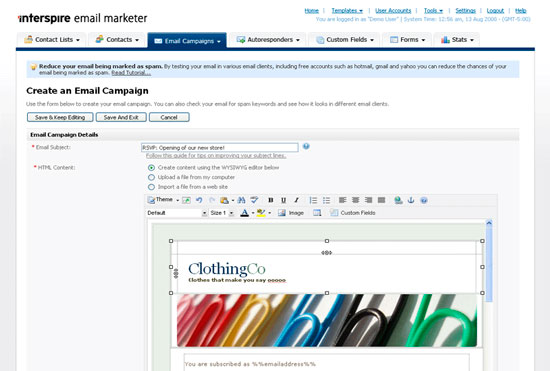
Task: Align text right
Action: (368, 200)
